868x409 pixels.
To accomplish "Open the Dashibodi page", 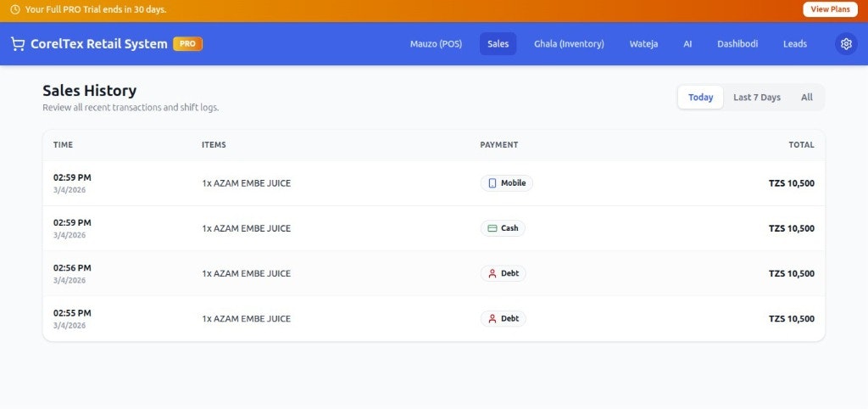I will tap(737, 44).
